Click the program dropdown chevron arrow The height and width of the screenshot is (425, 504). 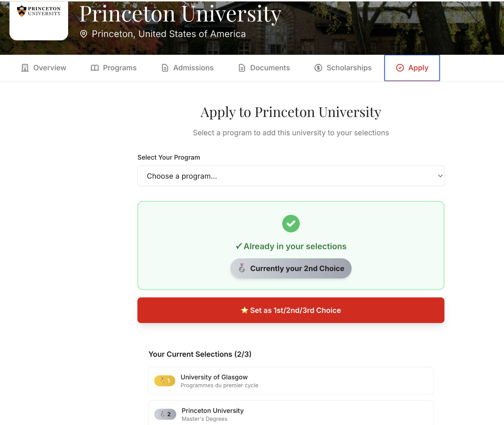440,176
